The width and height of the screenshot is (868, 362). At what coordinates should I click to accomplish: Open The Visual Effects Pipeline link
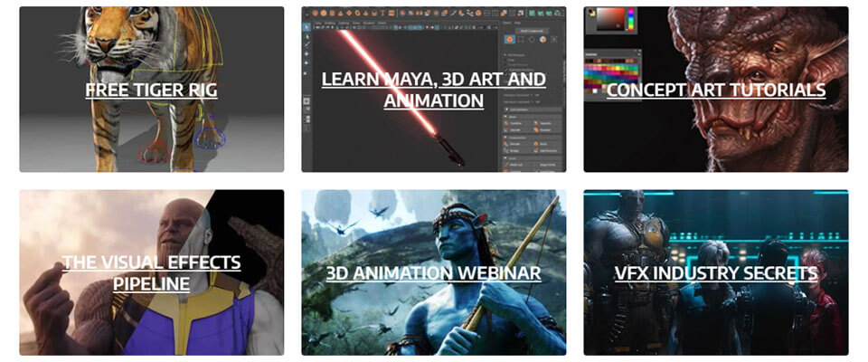(151, 272)
